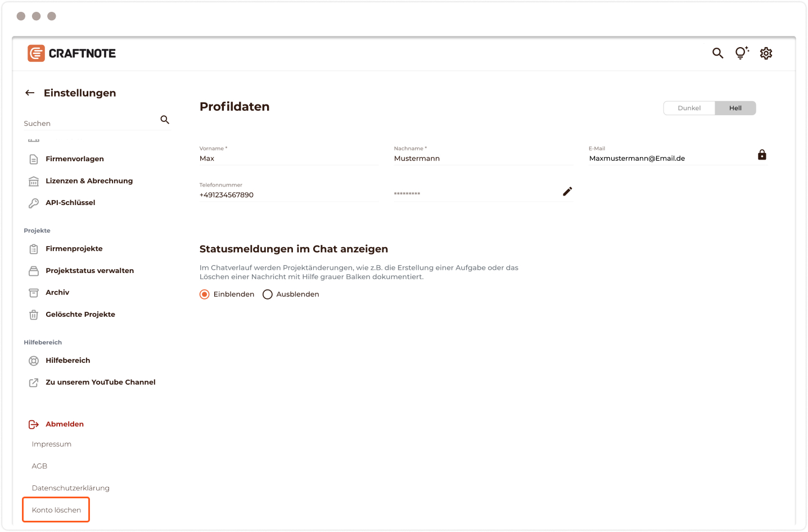Open settings with the gear icon
Viewport: 808px width, 532px height.
(x=766, y=53)
